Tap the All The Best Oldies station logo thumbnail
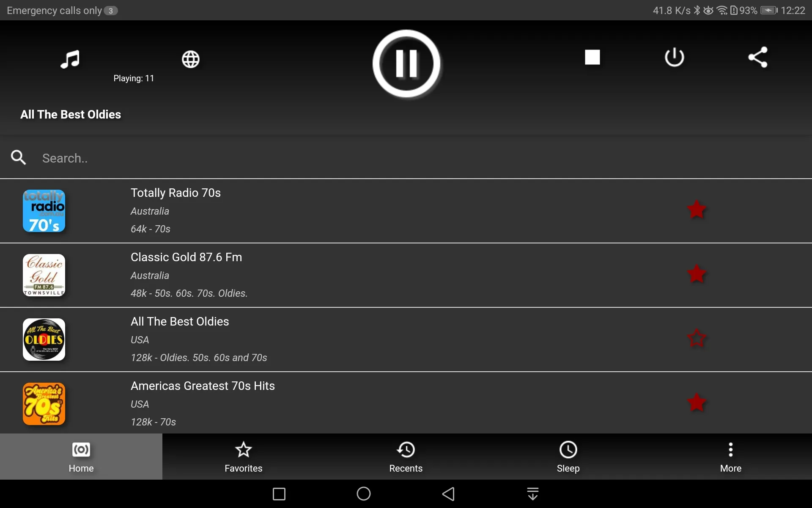 pos(44,340)
